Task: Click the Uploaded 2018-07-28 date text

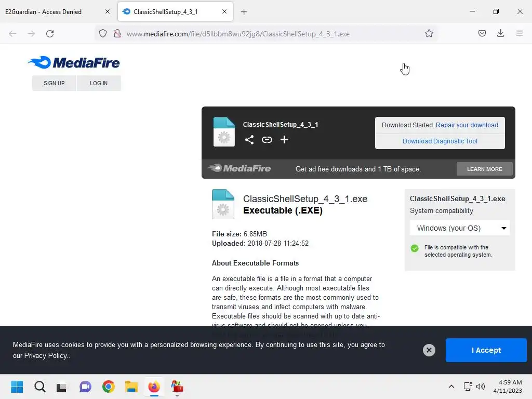Action: (x=260, y=244)
